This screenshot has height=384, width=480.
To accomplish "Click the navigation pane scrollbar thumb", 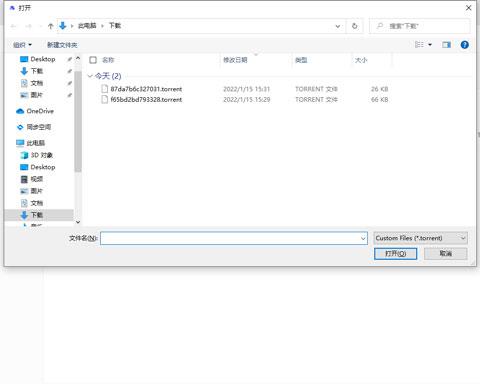I will [x=78, y=122].
